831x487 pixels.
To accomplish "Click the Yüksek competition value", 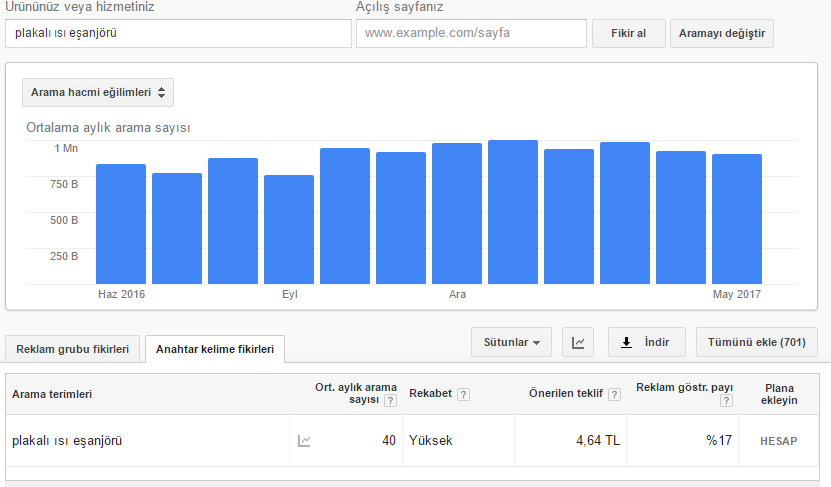I will point(430,440).
